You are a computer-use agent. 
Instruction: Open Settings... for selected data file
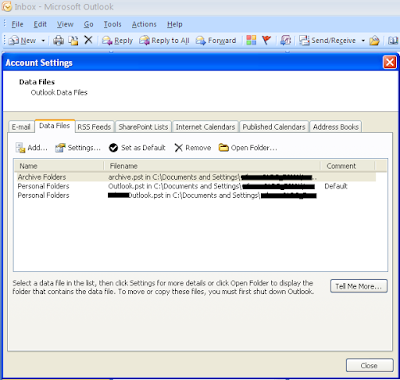tap(78, 148)
